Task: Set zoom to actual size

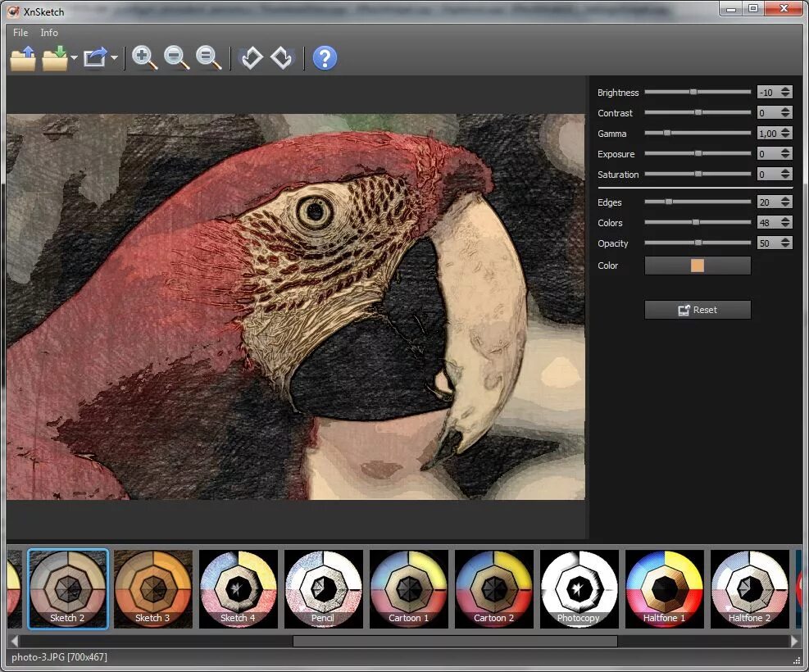Action: 207,57
